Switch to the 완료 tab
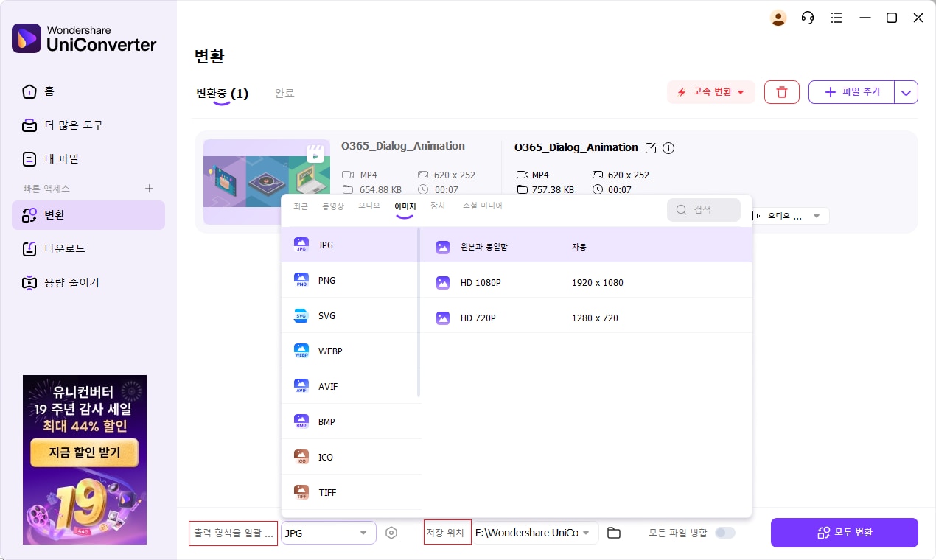The height and width of the screenshot is (560, 936). point(284,94)
